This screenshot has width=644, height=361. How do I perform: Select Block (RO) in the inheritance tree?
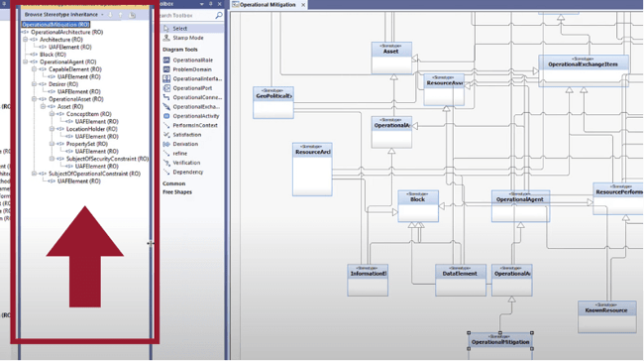pyautogui.click(x=53, y=55)
